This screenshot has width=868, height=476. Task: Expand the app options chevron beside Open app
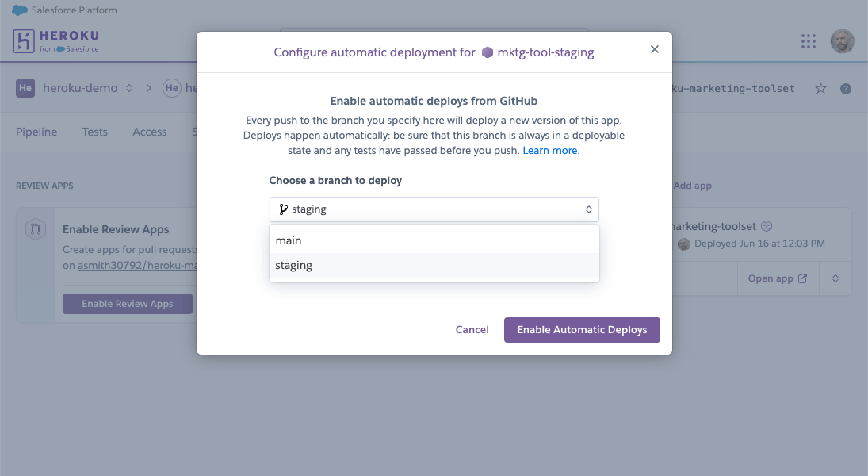pyautogui.click(x=835, y=278)
